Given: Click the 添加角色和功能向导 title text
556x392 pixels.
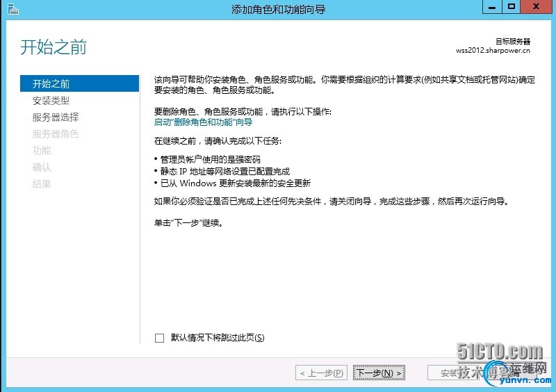Looking at the screenshot, I should coord(279,9).
